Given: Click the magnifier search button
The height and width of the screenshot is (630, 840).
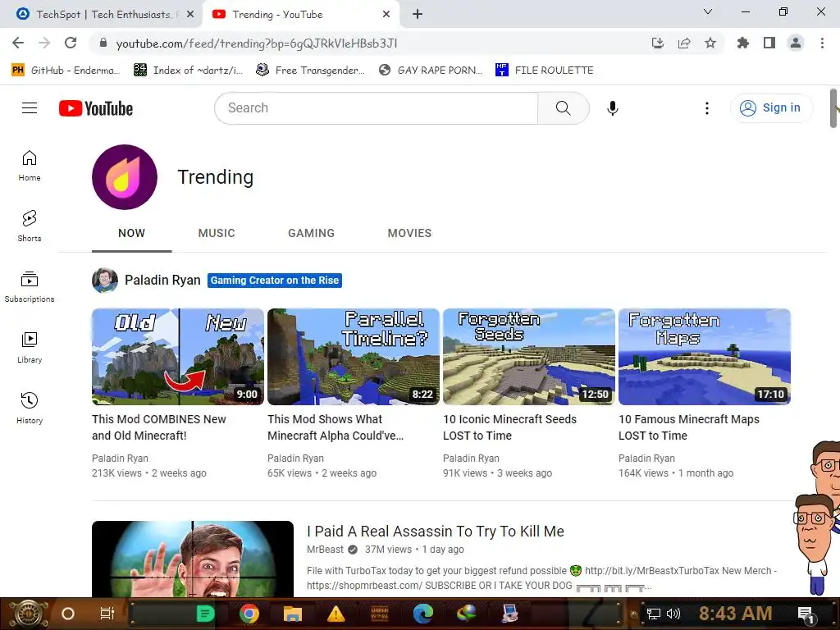Looking at the screenshot, I should 563,108.
